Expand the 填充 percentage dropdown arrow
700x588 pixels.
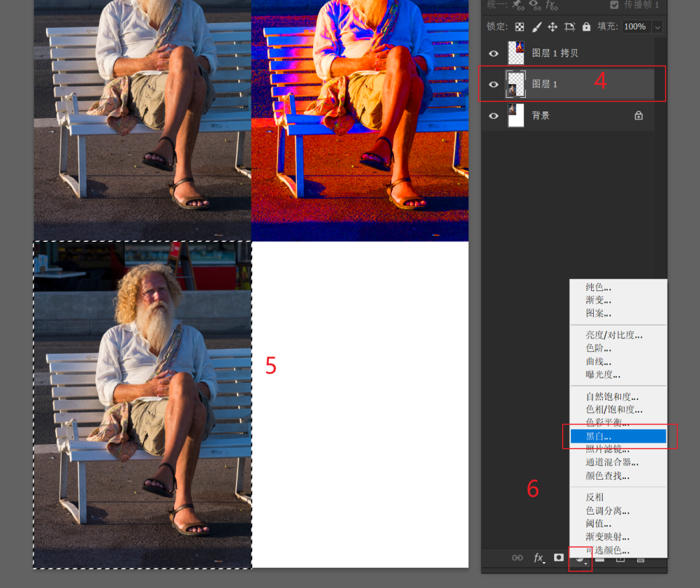(657, 27)
